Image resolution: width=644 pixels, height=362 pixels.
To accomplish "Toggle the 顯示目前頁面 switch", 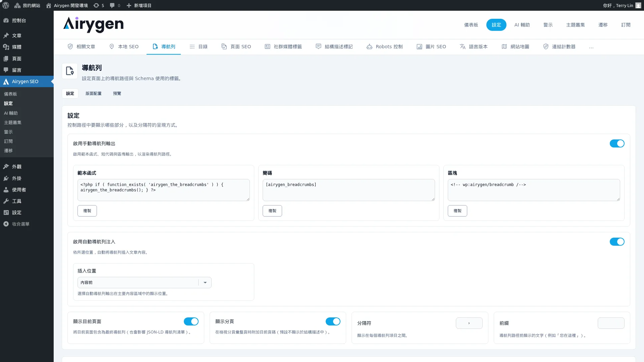I will pyautogui.click(x=191, y=321).
